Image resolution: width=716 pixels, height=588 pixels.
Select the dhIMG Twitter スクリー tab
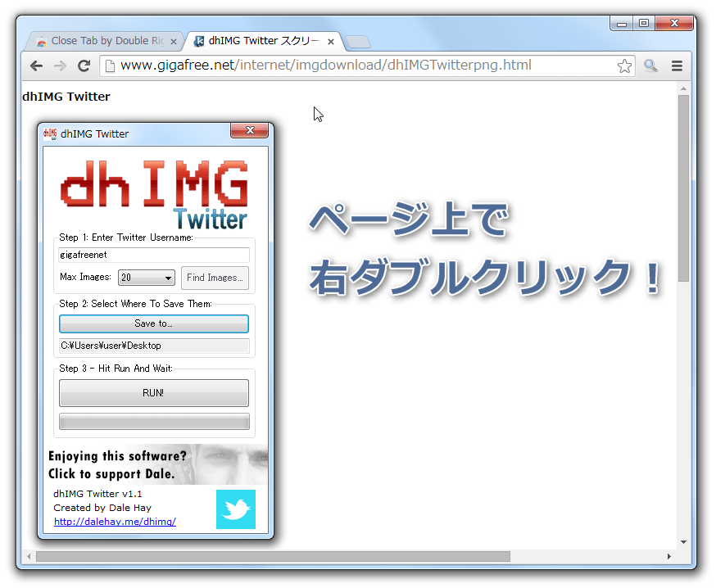coord(263,41)
